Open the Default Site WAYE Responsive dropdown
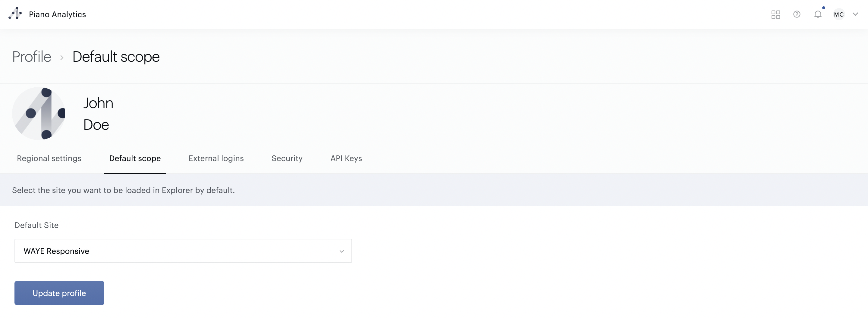The width and height of the screenshot is (868, 318). coord(183,251)
